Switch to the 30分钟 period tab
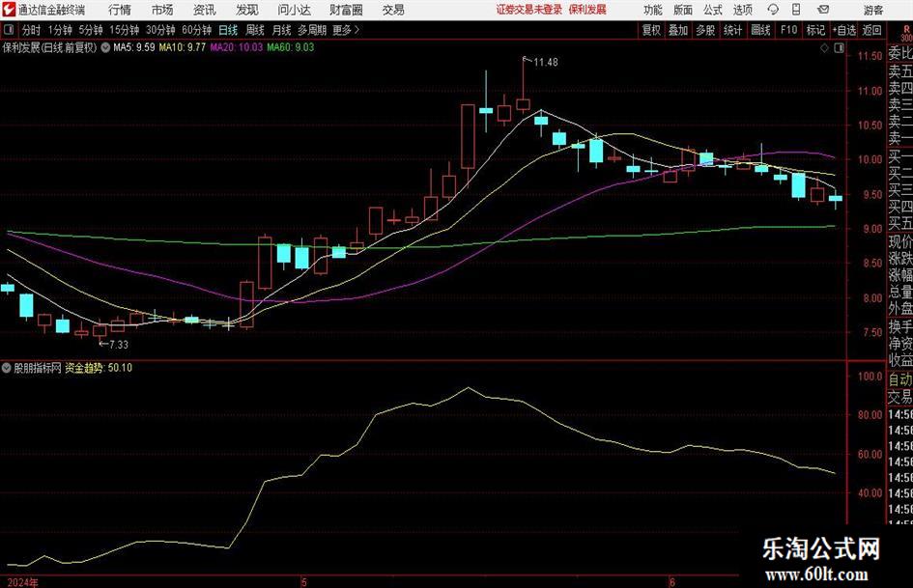Screen dimensions: 913x588 point(160,30)
